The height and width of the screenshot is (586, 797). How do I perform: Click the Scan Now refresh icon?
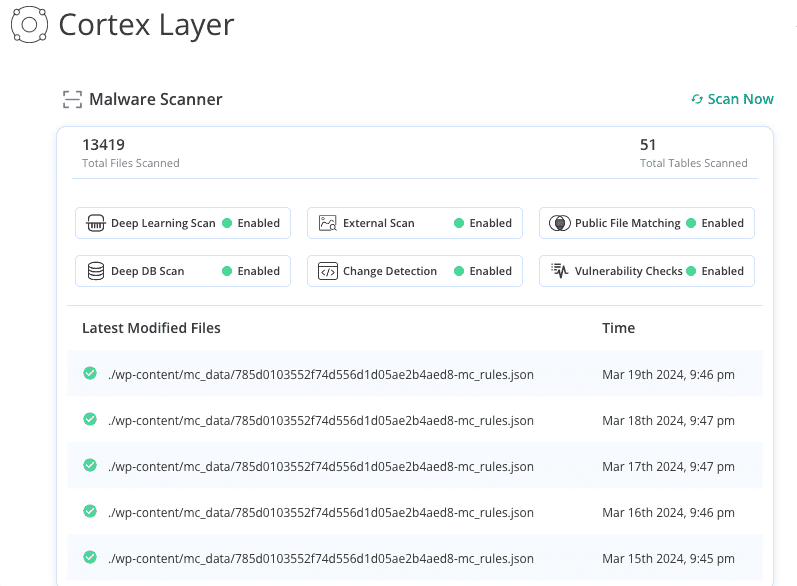click(x=697, y=99)
